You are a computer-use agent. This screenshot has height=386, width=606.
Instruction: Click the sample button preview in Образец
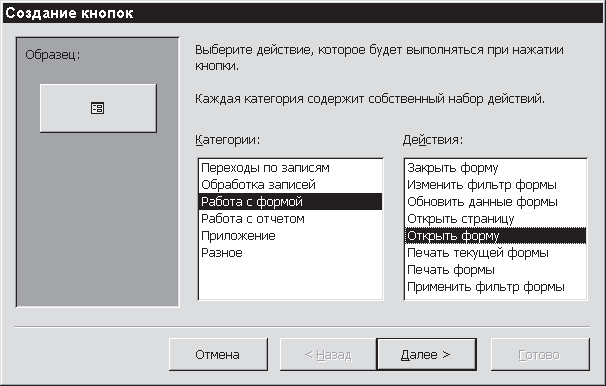pos(98,108)
